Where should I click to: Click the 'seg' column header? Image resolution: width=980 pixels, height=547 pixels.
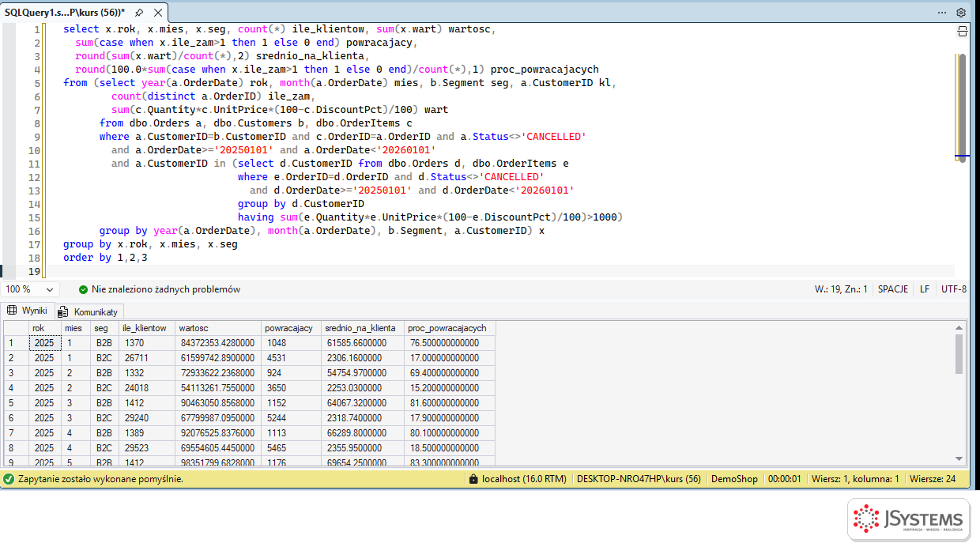pos(104,328)
